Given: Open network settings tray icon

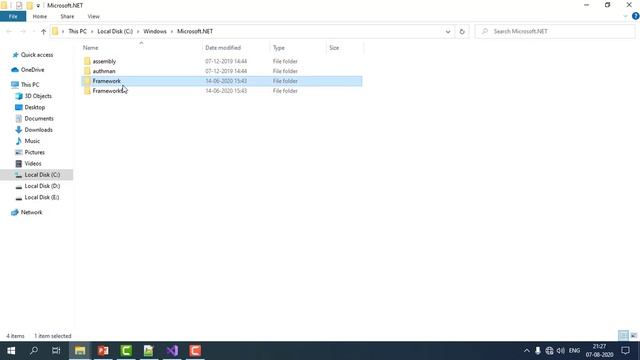Looking at the screenshot, I should pos(549,351).
